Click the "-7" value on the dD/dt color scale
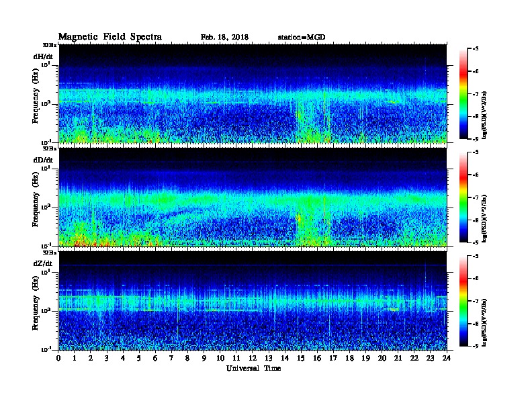This screenshot has height=411, width=532. click(x=476, y=197)
